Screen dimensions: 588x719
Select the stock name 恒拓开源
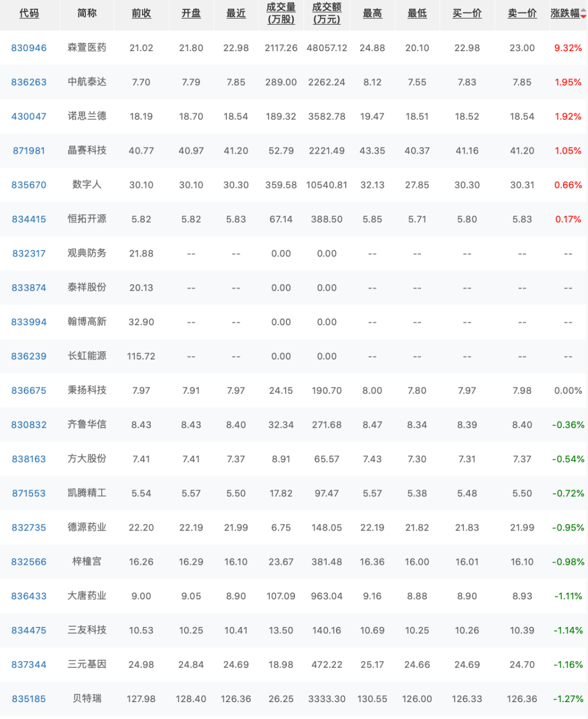click(x=87, y=219)
